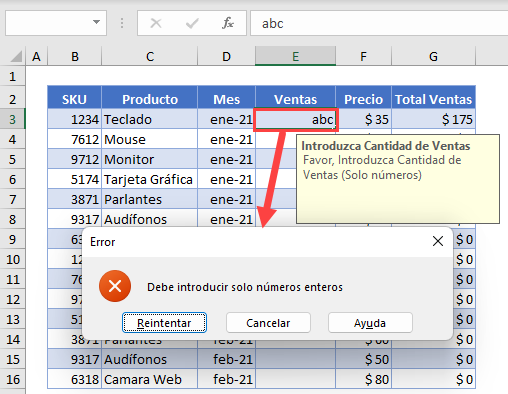Click the cell with abc in Ventas

pos(295,119)
